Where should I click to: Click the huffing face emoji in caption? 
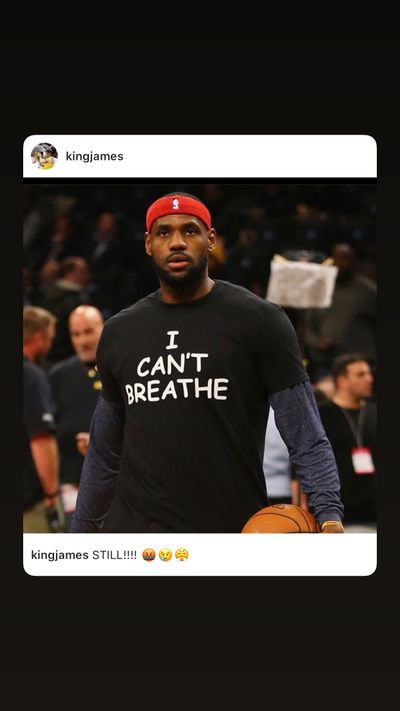pyautogui.click(x=181, y=555)
